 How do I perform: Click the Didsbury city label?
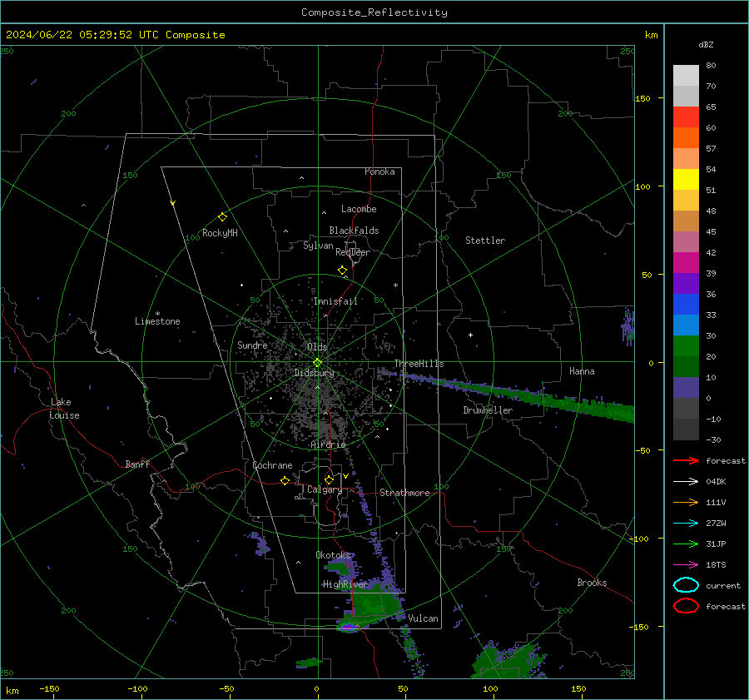(314, 373)
